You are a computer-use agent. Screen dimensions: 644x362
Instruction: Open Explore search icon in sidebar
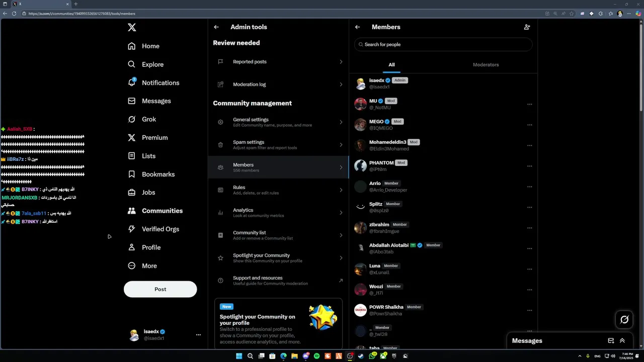131,64
